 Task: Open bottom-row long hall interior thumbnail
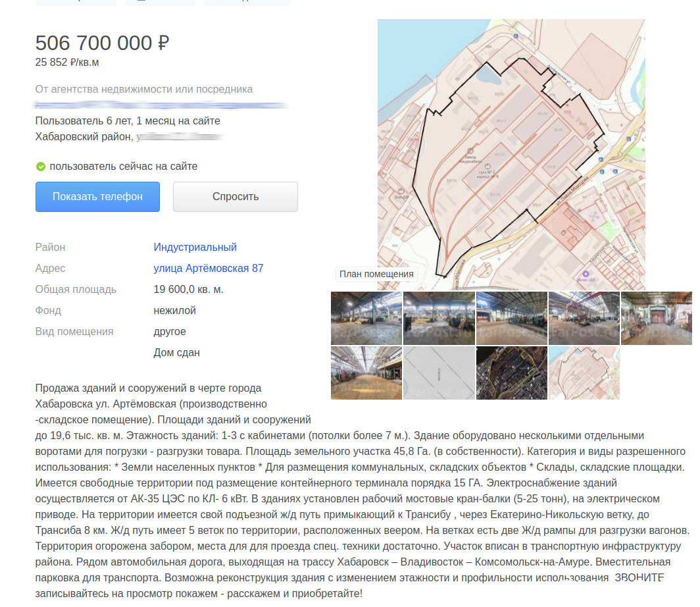(366, 373)
